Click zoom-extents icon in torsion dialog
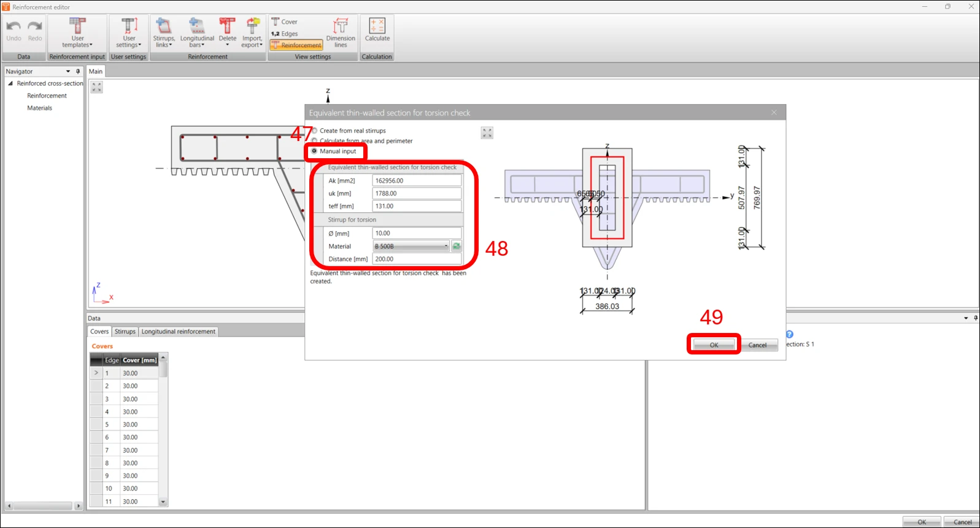The width and height of the screenshot is (980, 528). coord(487,133)
